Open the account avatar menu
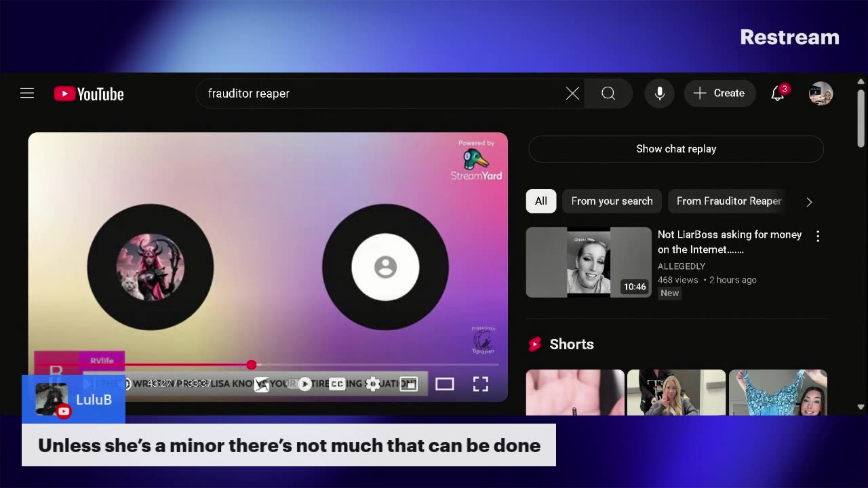The height and width of the screenshot is (488, 868). pyautogui.click(x=821, y=94)
